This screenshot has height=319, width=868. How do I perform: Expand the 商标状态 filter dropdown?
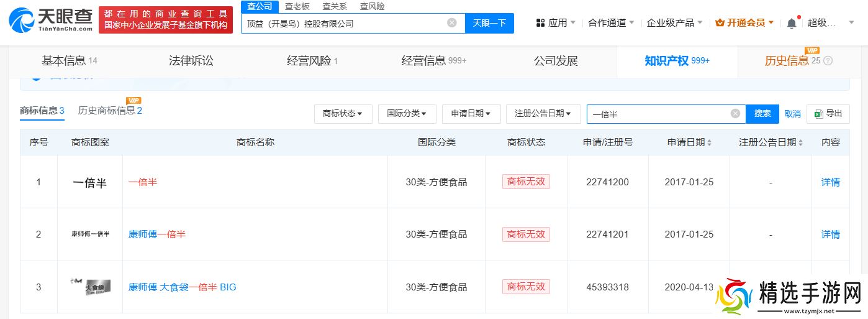(343, 114)
